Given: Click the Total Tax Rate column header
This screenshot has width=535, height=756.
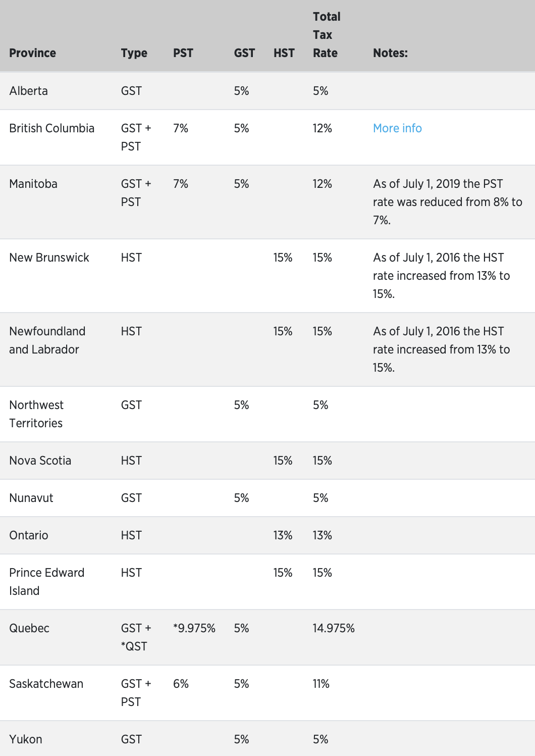Looking at the screenshot, I should tap(327, 35).
